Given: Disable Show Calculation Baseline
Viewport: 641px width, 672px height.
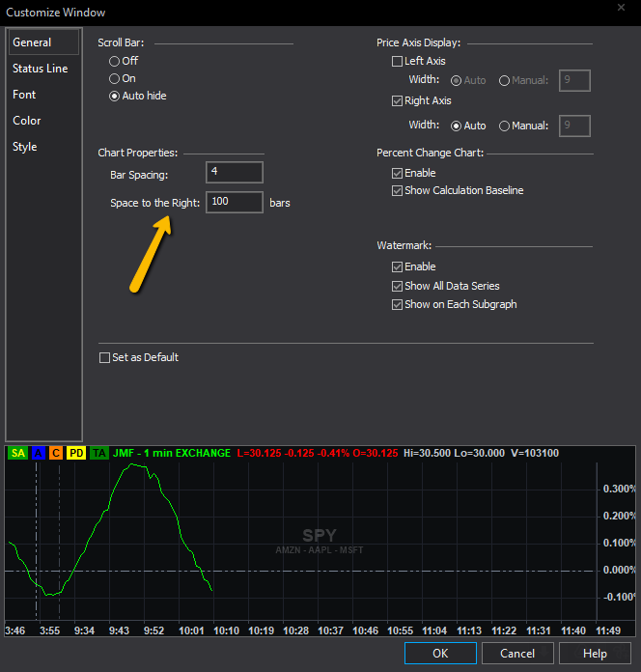Looking at the screenshot, I should point(397,190).
